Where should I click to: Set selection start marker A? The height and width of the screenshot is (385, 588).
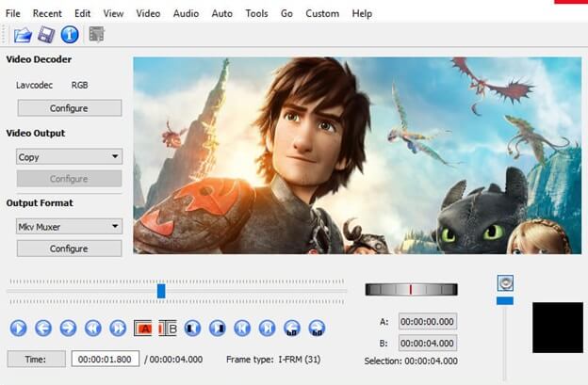click(143, 329)
